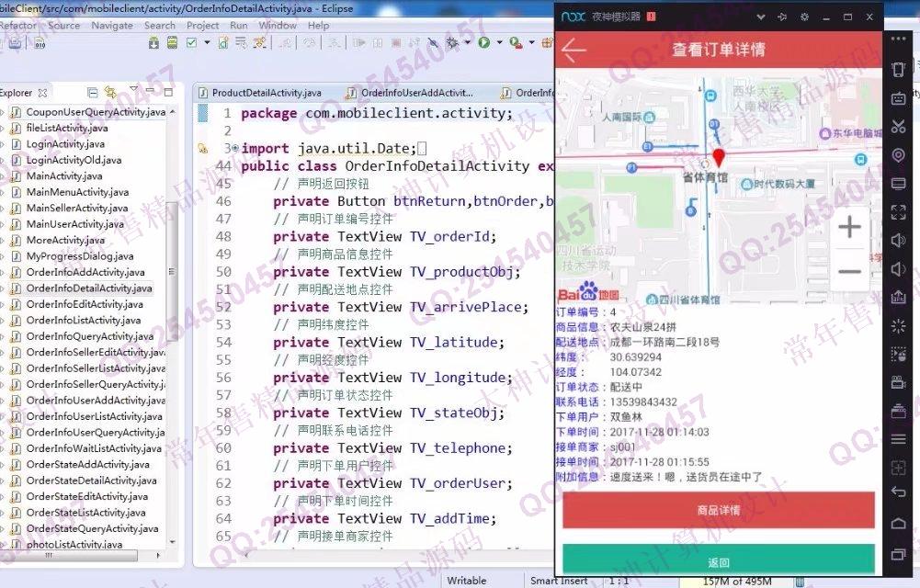Viewport: 920px width, 588px height.
Task: Click the Nox fullscreen icon
Action: point(899,212)
